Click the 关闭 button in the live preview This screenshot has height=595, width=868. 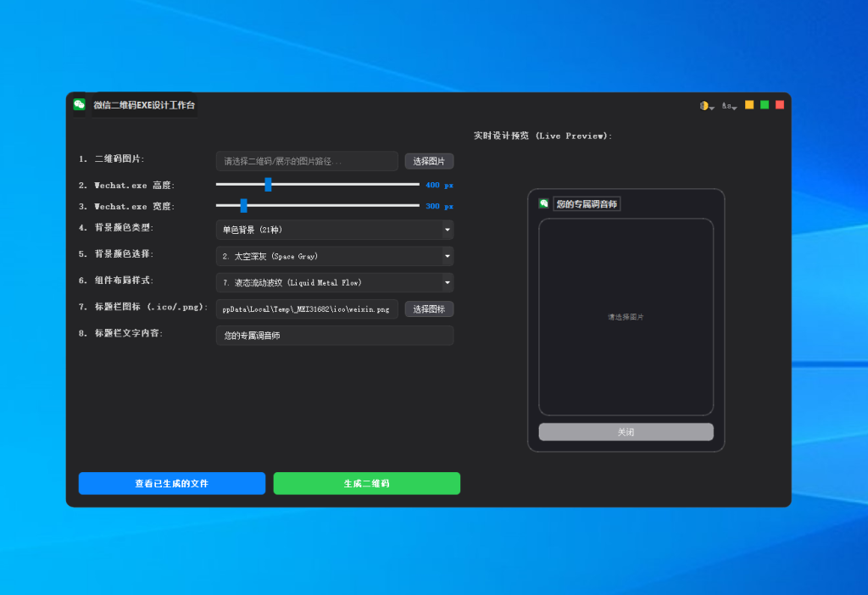pyautogui.click(x=626, y=431)
